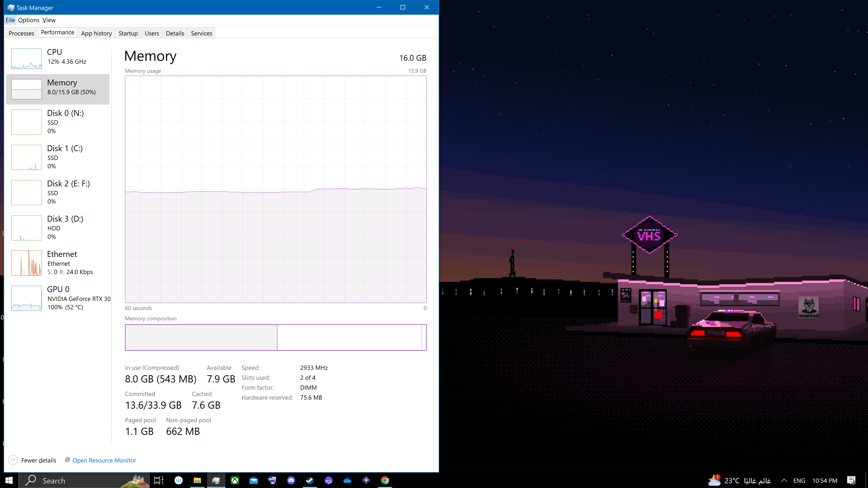The width and height of the screenshot is (868, 488).
Task: Click the 16.0 GB total memory label
Action: tap(413, 58)
